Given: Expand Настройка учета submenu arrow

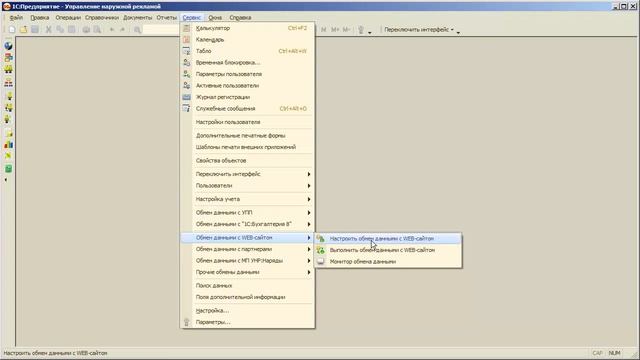Looking at the screenshot, I should 309,199.
